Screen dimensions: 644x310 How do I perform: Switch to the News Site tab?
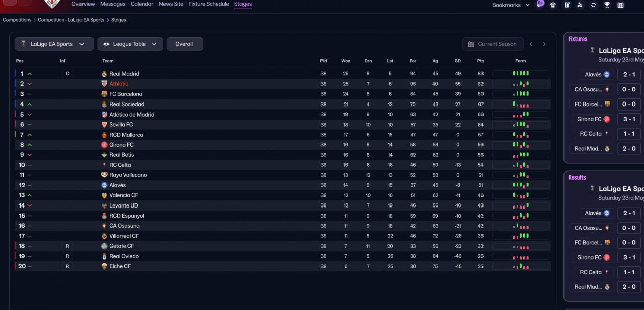tap(171, 4)
